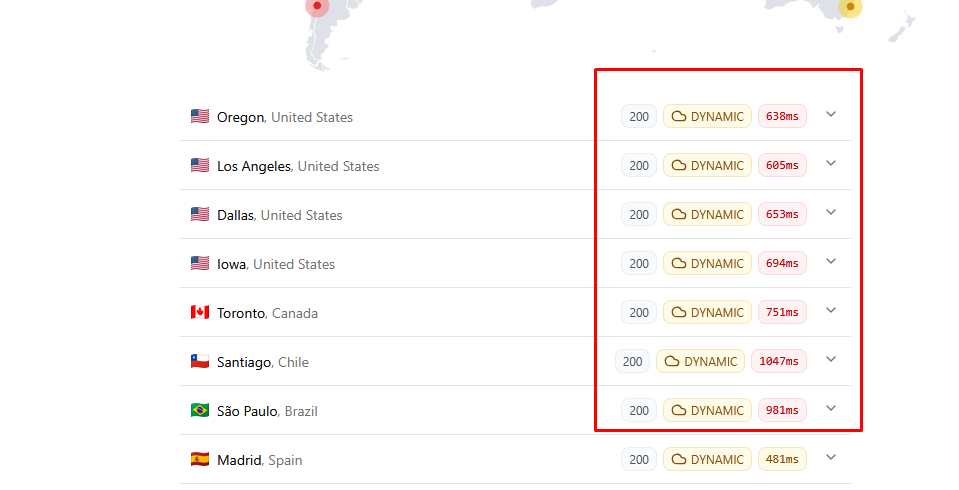
Task: Click the cloud icon in Santiago's DYNAMIC badge
Action: tap(672, 362)
